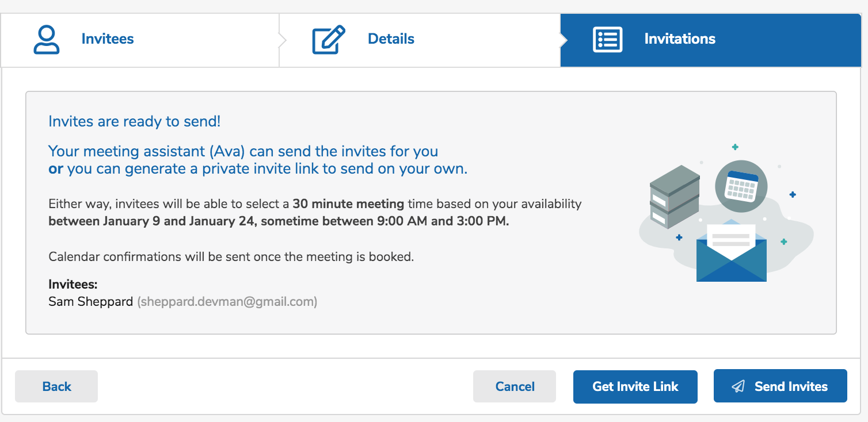Open the Details step tab

(391, 39)
